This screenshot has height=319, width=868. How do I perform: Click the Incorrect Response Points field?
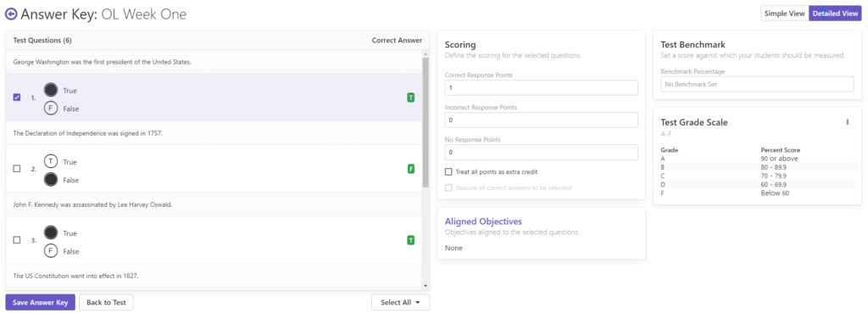tap(542, 120)
